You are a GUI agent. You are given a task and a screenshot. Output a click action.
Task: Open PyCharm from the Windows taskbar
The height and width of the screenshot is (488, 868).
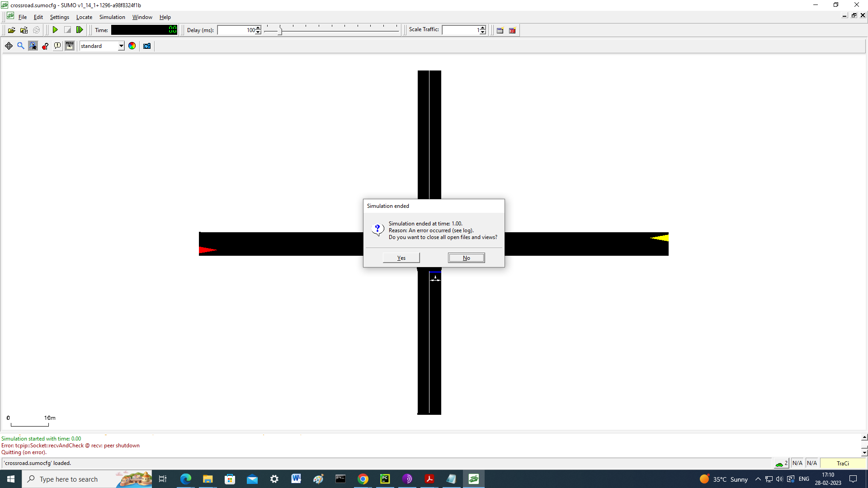pos(385,479)
